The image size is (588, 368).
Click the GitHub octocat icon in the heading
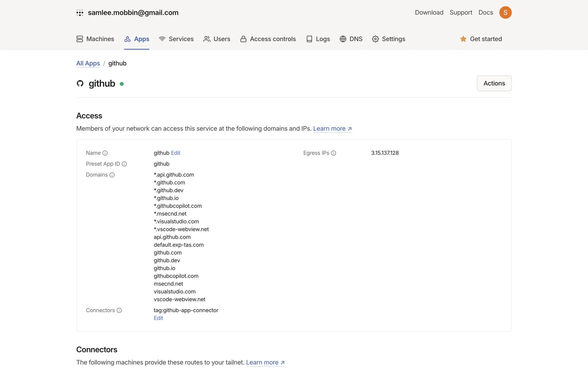(80, 83)
